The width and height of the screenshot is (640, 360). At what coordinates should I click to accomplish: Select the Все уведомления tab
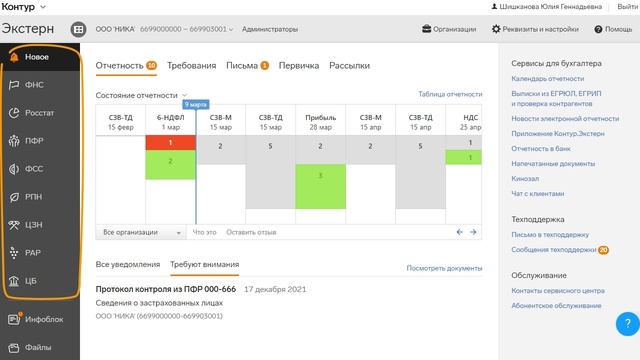pos(128,264)
